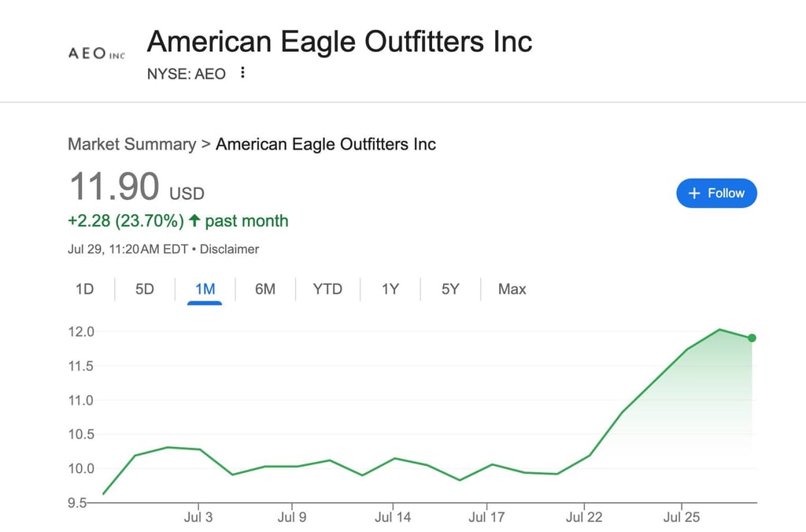Show the 6M price chart
Image resolution: width=806 pixels, height=532 pixels.
coord(265,289)
